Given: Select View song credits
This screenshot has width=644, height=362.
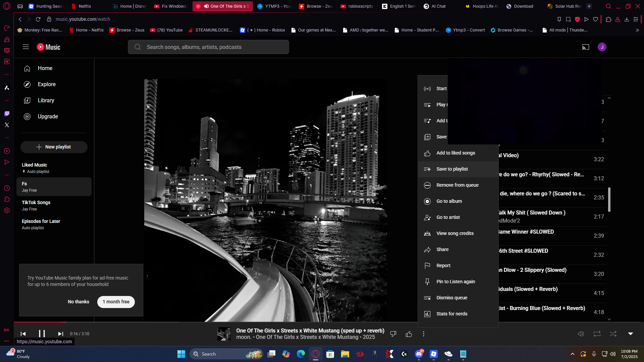Looking at the screenshot, I should (458, 234).
